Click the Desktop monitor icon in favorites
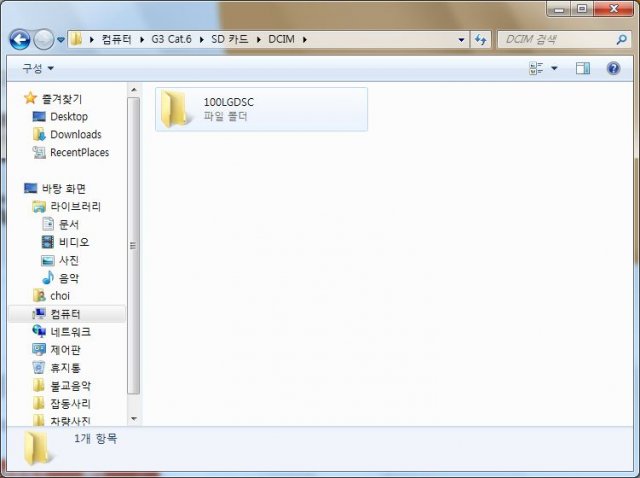The image size is (640, 478). pos(39,116)
